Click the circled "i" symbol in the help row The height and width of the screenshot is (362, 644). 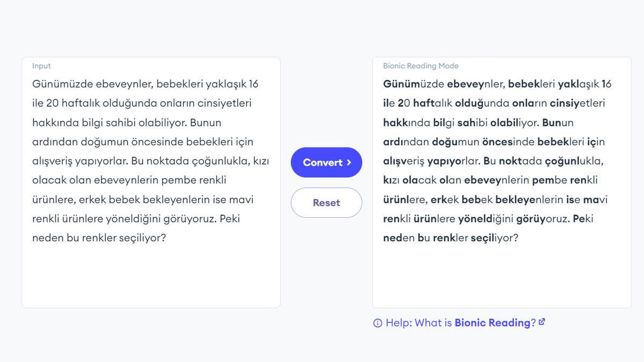[x=377, y=322]
